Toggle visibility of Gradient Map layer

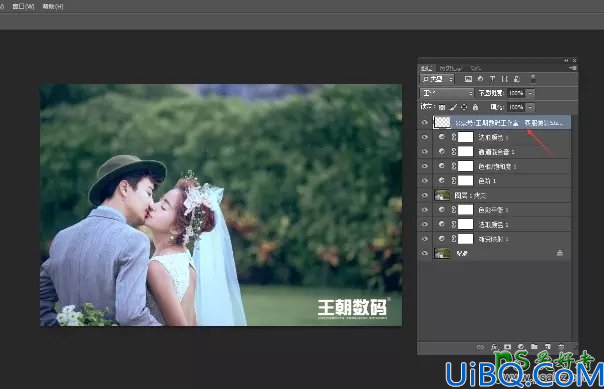425,239
